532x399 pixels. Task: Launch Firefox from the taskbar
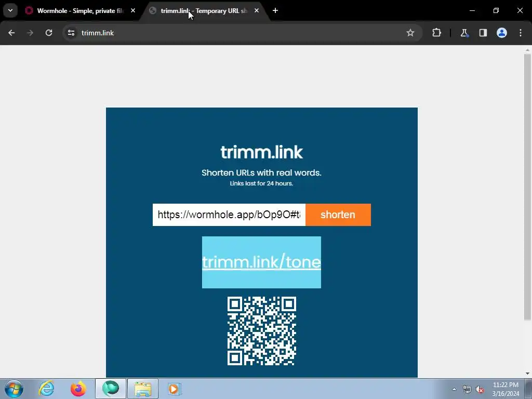(78, 389)
